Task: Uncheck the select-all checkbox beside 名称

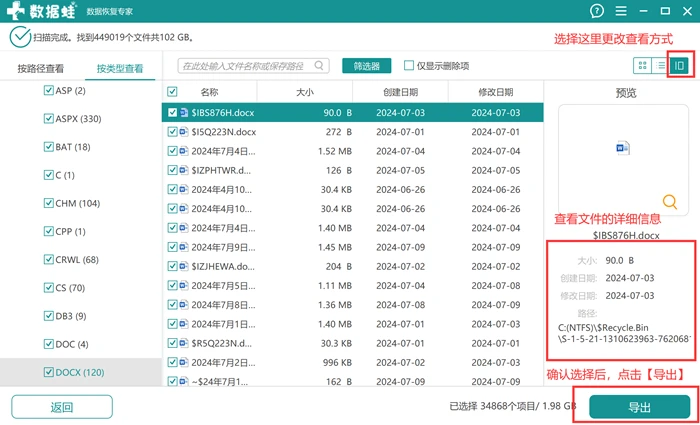Action: (x=172, y=92)
